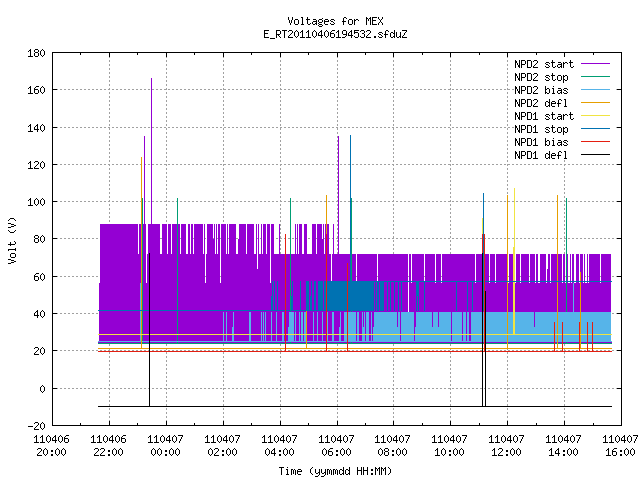The width and height of the screenshot is (640, 480).
Task: Click the x-axis tick 110407 10:00
Action: tap(449, 446)
